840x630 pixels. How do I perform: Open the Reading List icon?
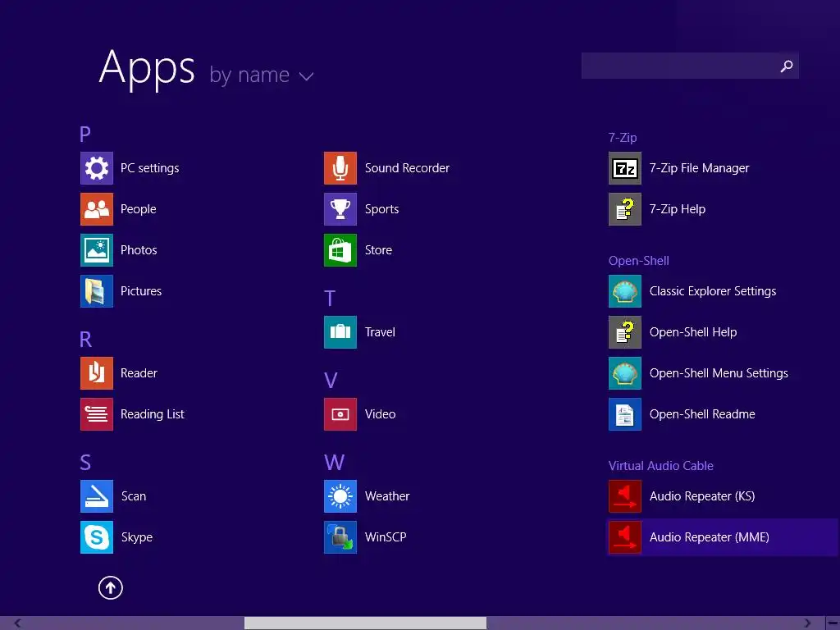click(x=97, y=414)
